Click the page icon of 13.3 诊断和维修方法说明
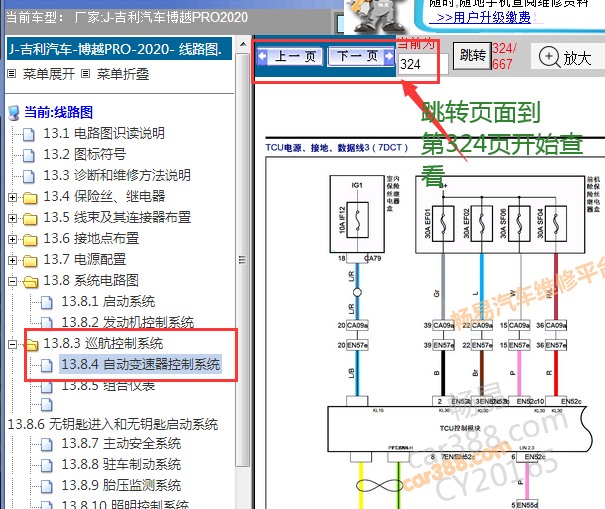The image size is (605, 509). click(x=29, y=176)
